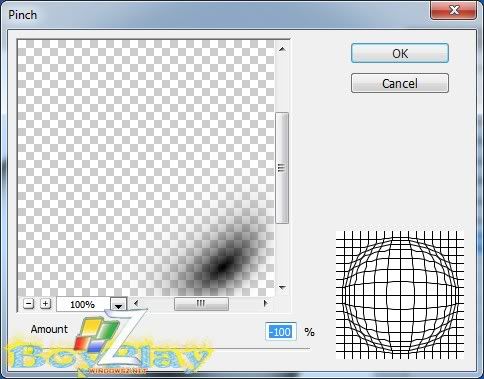
Task: Confirm the Pinch filter with OK
Action: [400, 53]
